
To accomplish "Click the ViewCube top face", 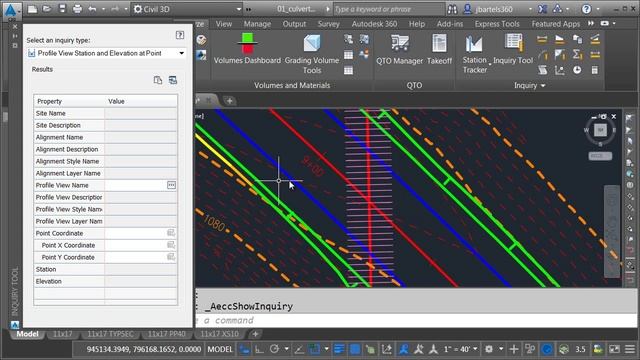I will click(x=600, y=130).
